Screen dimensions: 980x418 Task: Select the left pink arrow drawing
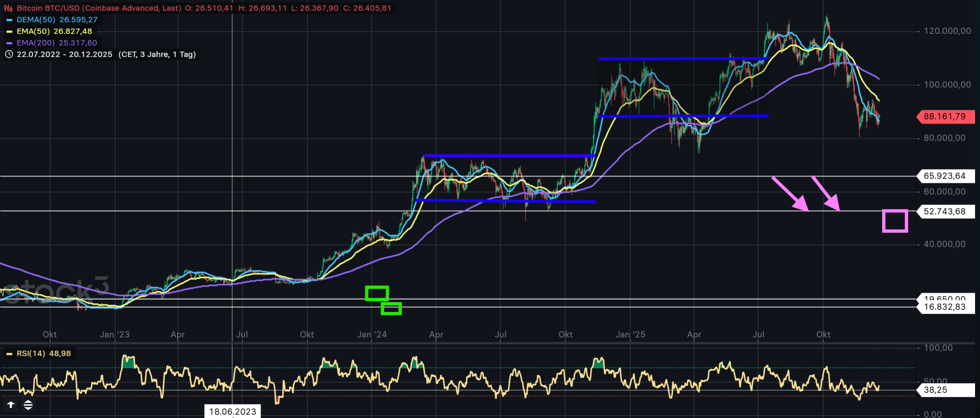click(x=790, y=194)
